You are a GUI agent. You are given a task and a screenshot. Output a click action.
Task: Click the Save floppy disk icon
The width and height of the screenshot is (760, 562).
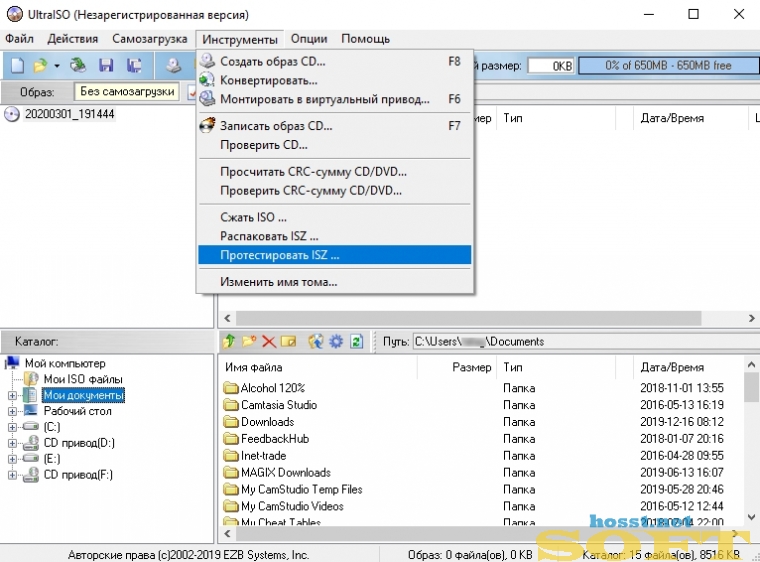point(106,65)
